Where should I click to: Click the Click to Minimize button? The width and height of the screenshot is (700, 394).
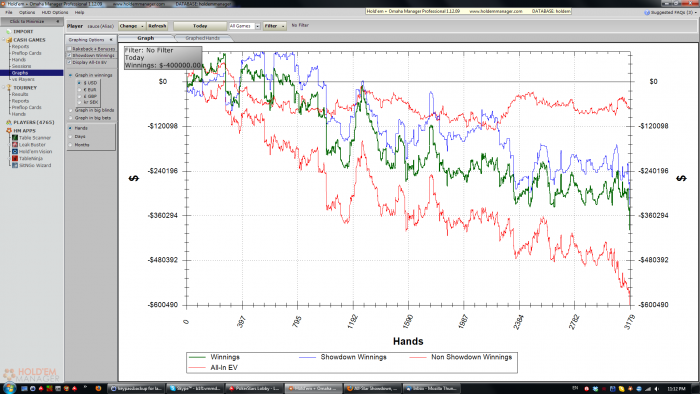coord(31,21)
